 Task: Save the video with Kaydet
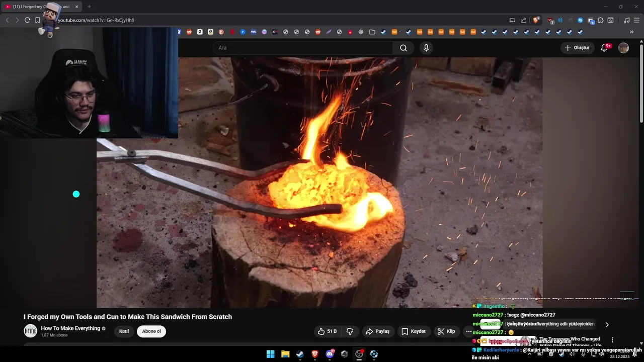tap(414, 331)
